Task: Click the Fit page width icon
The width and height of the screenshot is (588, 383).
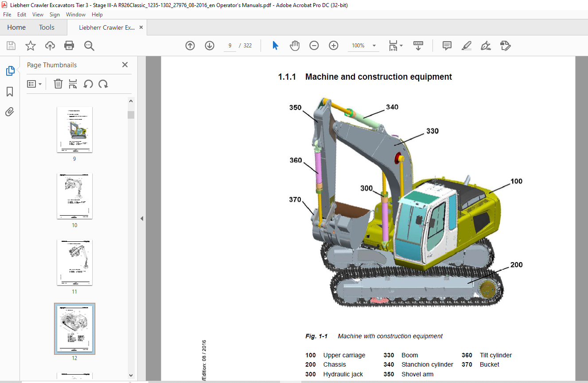Action: point(393,46)
